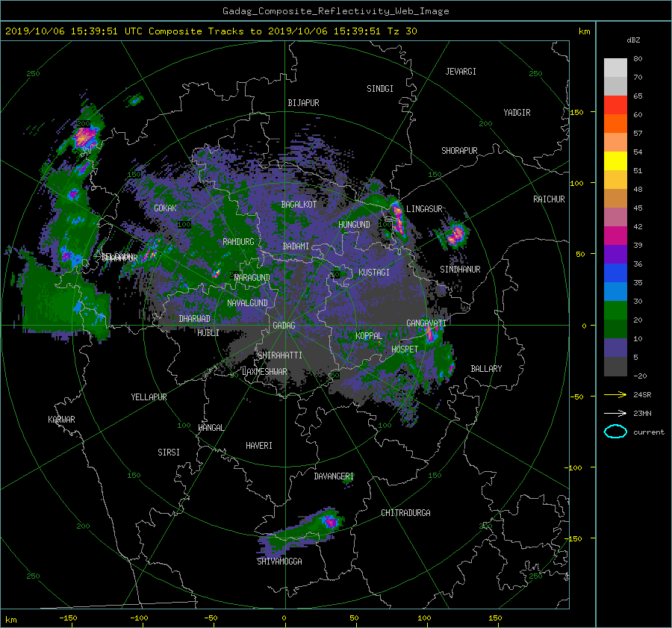Click the dBZ legend heading
Screen dimensions: 672x628
[633, 40]
